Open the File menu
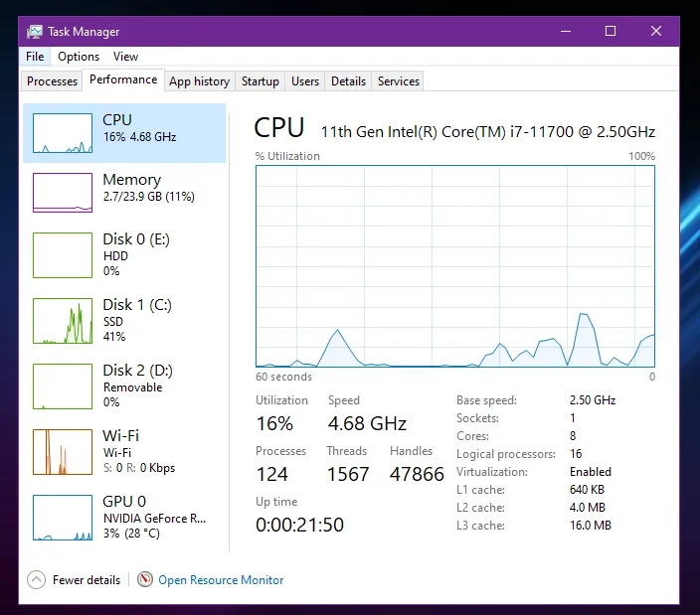The height and width of the screenshot is (615, 700). 35,57
